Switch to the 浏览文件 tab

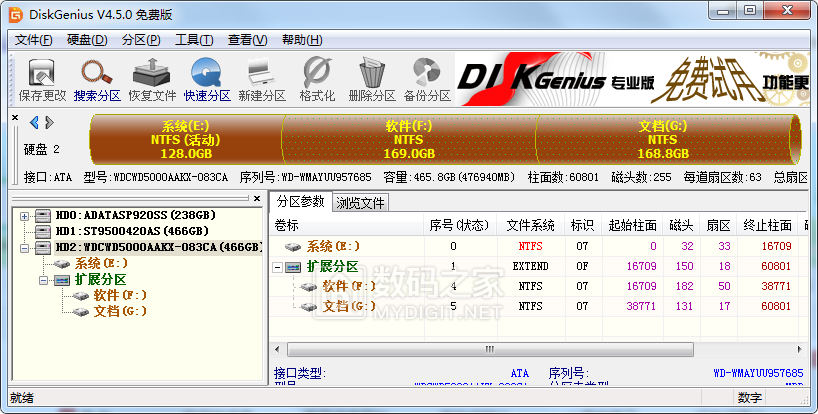[360, 203]
